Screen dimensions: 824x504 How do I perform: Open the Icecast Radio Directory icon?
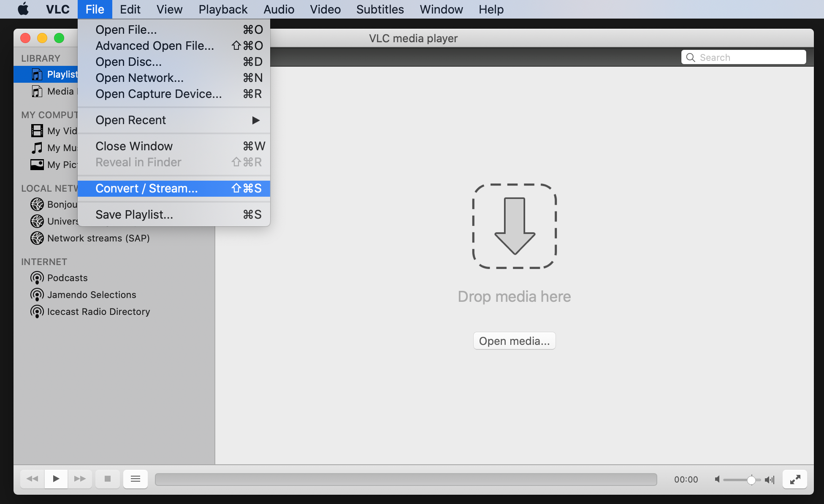[37, 312]
